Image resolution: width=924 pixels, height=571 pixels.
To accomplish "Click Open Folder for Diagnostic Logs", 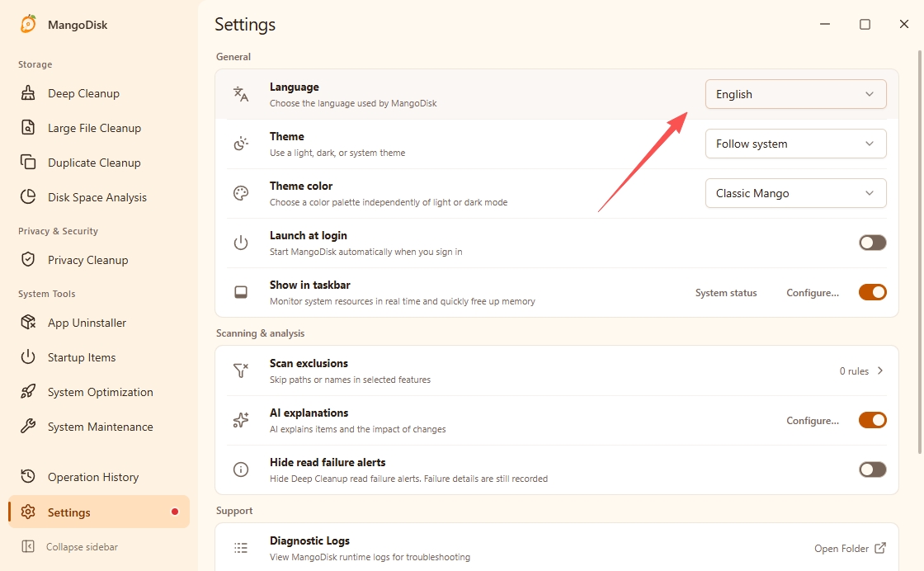I will click(x=850, y=549).
